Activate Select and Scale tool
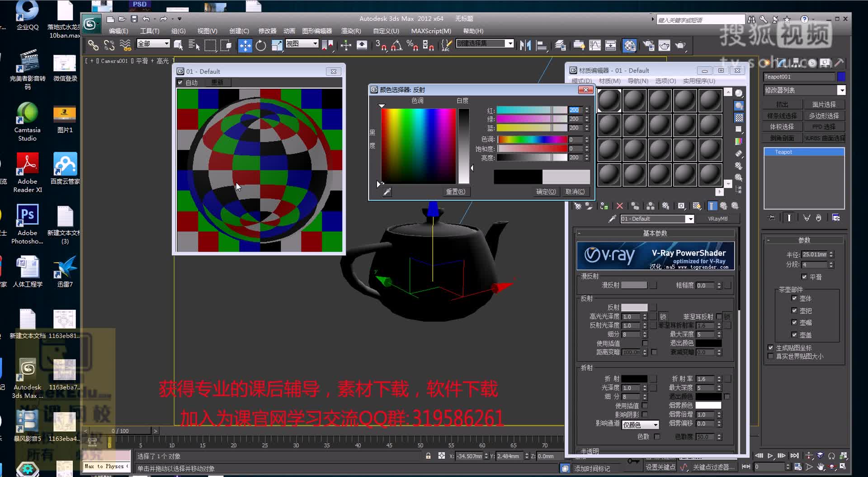 pos(277,45)
